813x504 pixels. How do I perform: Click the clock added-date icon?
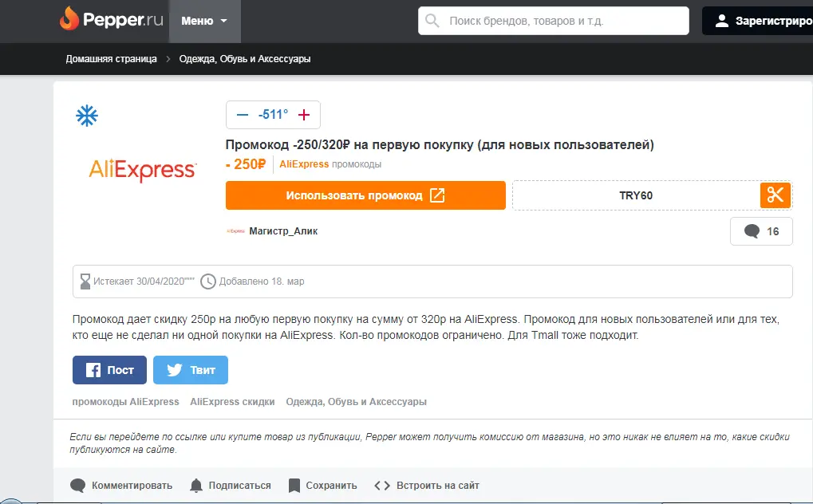click(x=208, y=282)
